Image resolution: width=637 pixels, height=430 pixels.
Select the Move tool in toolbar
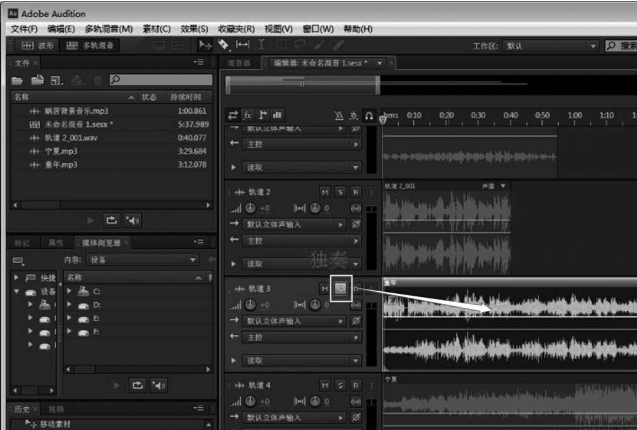coord(204,45)
